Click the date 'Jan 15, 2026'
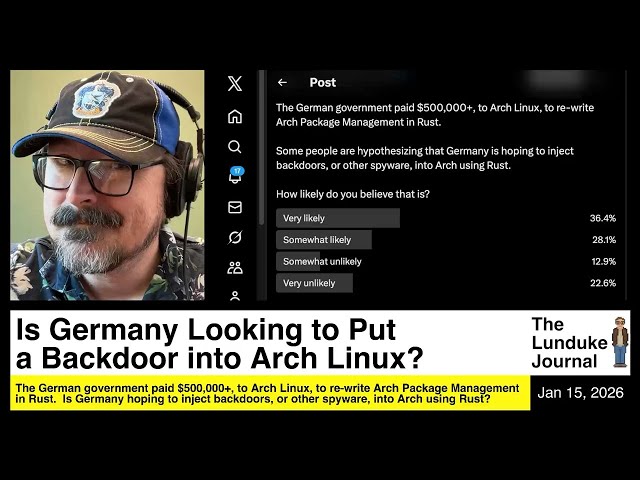Screen dimensions: 640x480 [580, 393]
